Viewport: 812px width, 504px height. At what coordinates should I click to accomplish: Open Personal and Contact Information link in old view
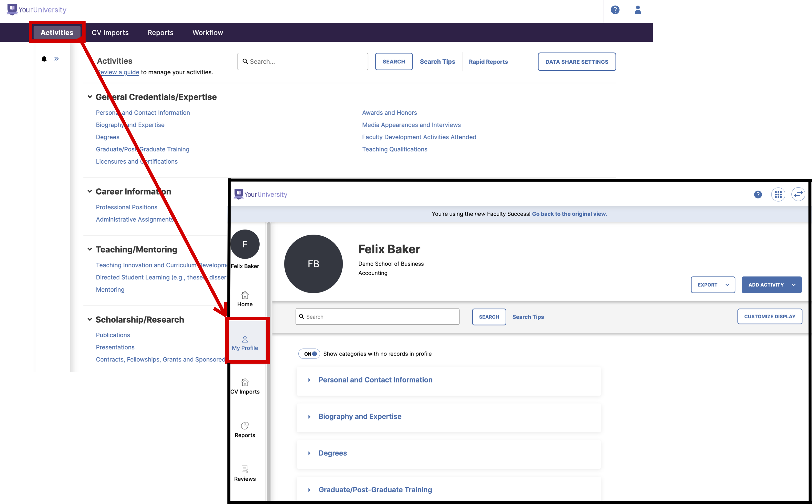[143, 113]
